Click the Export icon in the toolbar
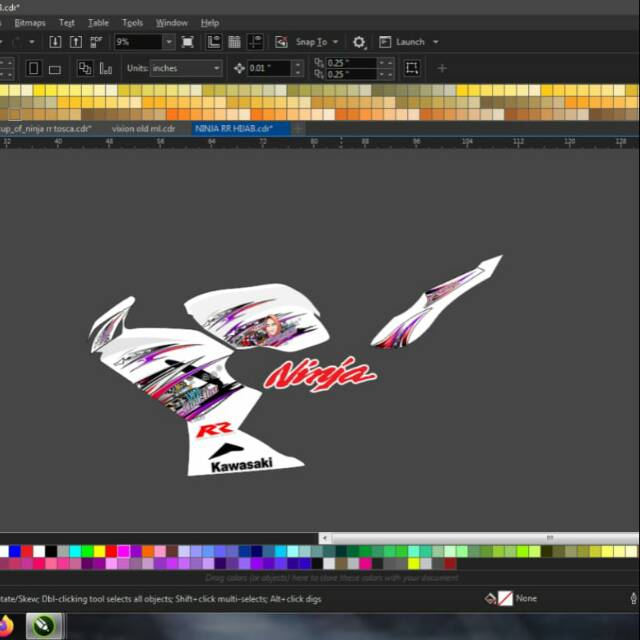640x640 pixels. 76,42
